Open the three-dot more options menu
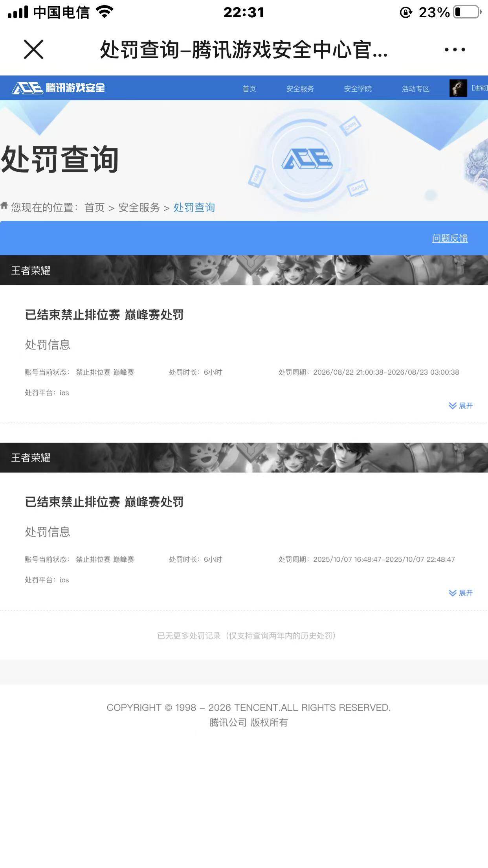488x868 pixels. (455, 50)
